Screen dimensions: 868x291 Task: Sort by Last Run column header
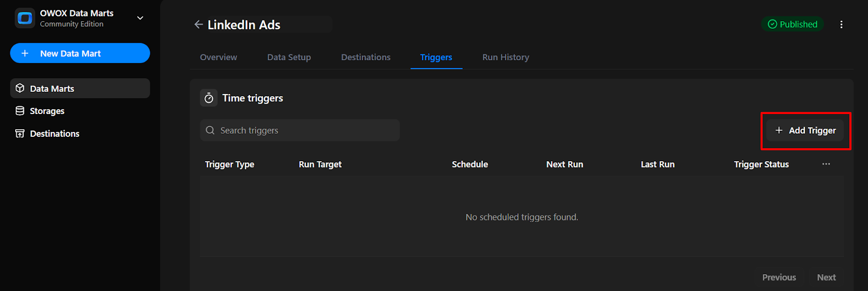click(658, 164)
